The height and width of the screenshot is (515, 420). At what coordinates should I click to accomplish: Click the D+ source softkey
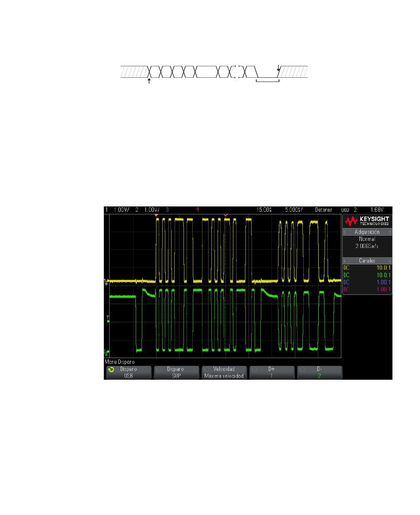click(x=272, y=373)
